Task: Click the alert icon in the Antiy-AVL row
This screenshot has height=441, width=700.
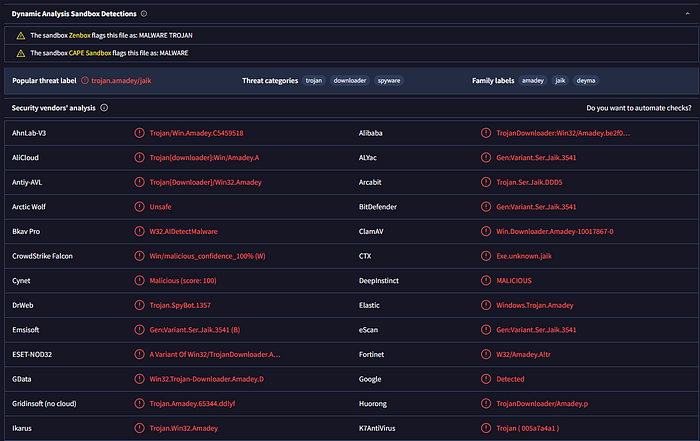Action: pos(139,182)
